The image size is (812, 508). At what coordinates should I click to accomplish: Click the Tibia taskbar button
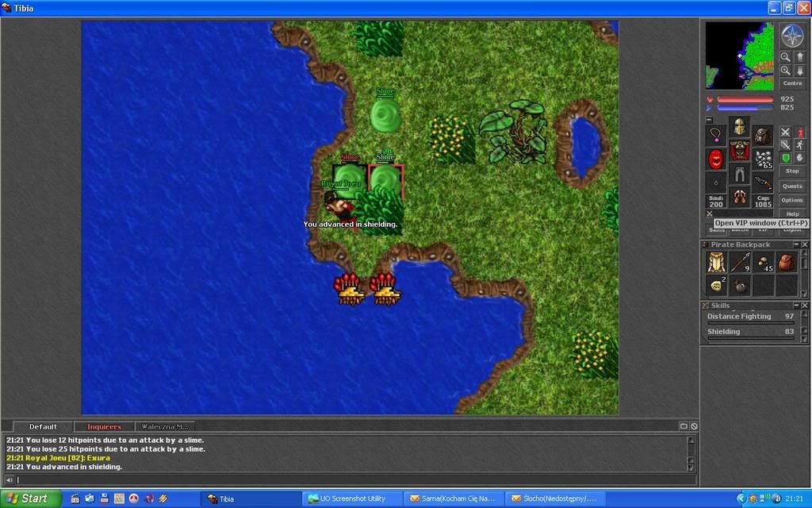pos(251,498)
